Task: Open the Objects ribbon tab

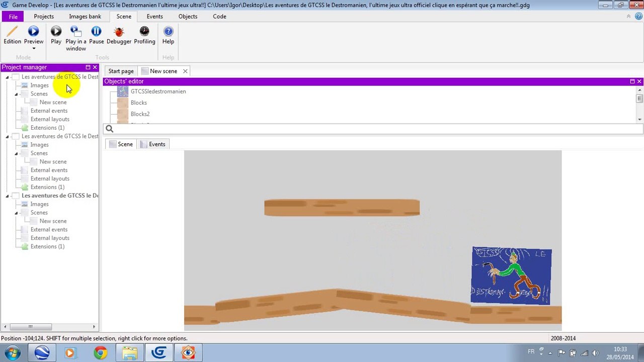Action: pyautogui.click(x=188, y=17)
